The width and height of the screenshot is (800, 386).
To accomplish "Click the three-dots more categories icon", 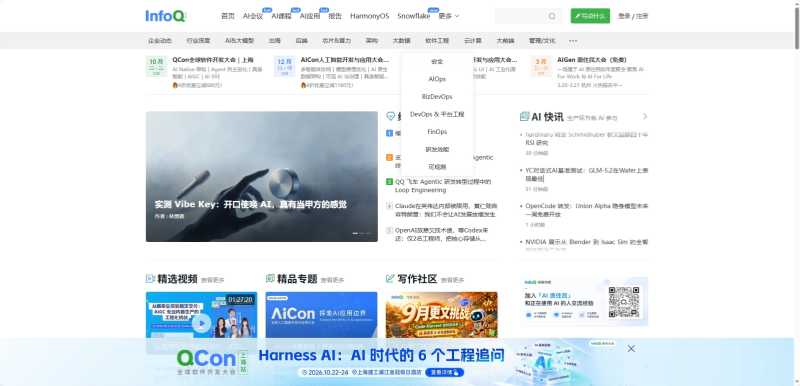I will pos(573,41).
